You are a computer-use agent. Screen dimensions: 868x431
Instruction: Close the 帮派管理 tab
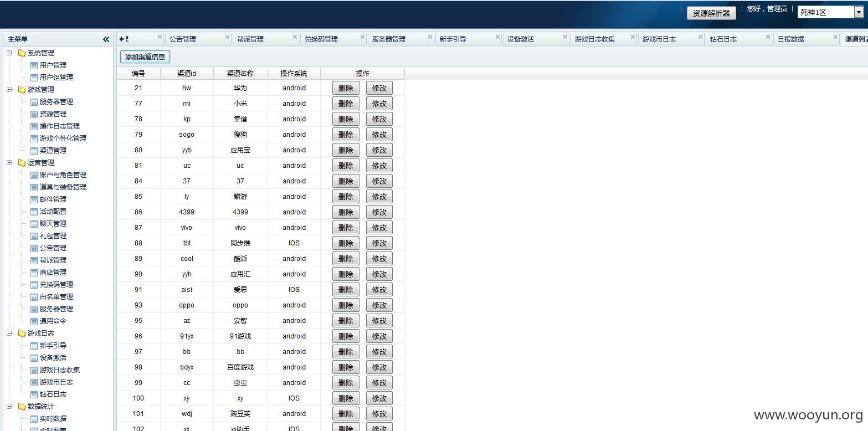pyautogui.click(x=295, y=37)
